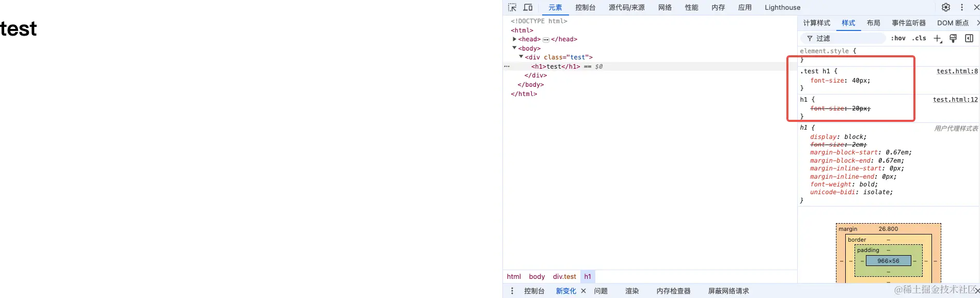The height and width of the screenshot is (298, 980).
Task: Expand the collapsed head element
Action: 514,39
